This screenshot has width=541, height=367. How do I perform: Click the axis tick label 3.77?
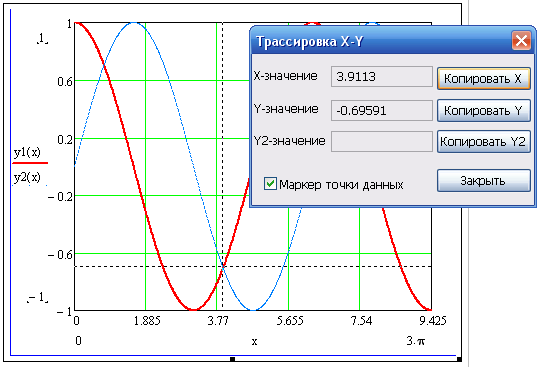pyautogui.click(x=218, y=321)
